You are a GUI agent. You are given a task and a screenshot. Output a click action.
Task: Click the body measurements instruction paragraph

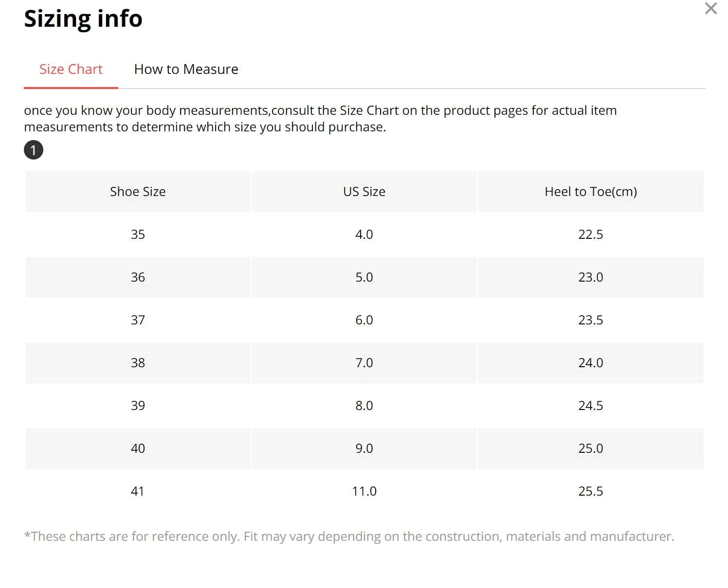320,119
